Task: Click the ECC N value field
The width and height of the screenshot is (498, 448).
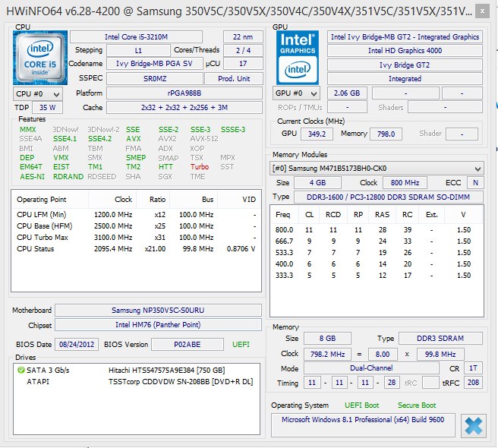Action: 475,183
